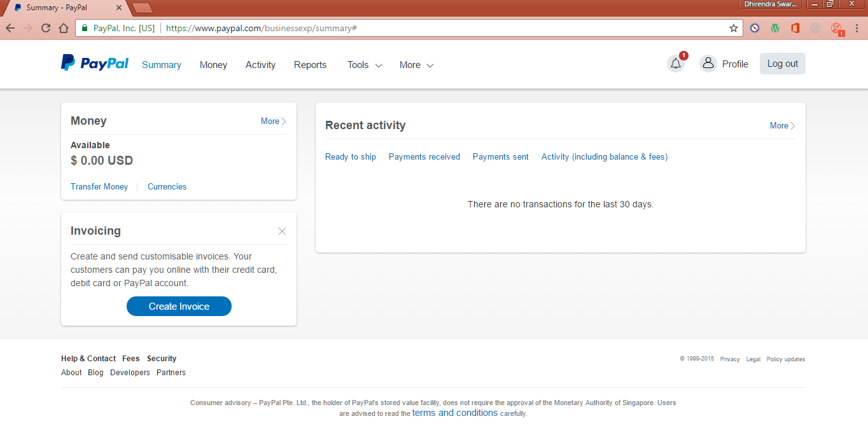Image resolution: width=868 pixels, height=428 pixels.
Task: Open the notifications bell icon
Action: point(675,64)
